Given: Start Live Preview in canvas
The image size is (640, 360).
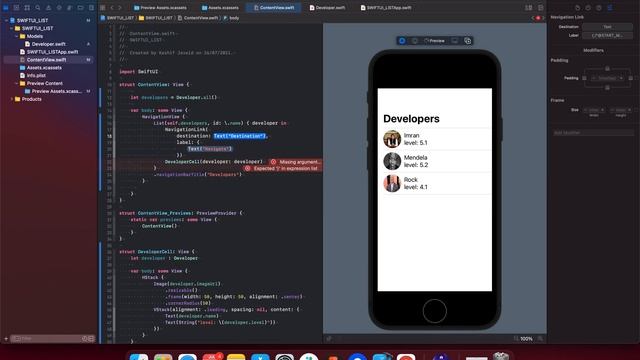Looking at the screenshot, I should 402,41.
